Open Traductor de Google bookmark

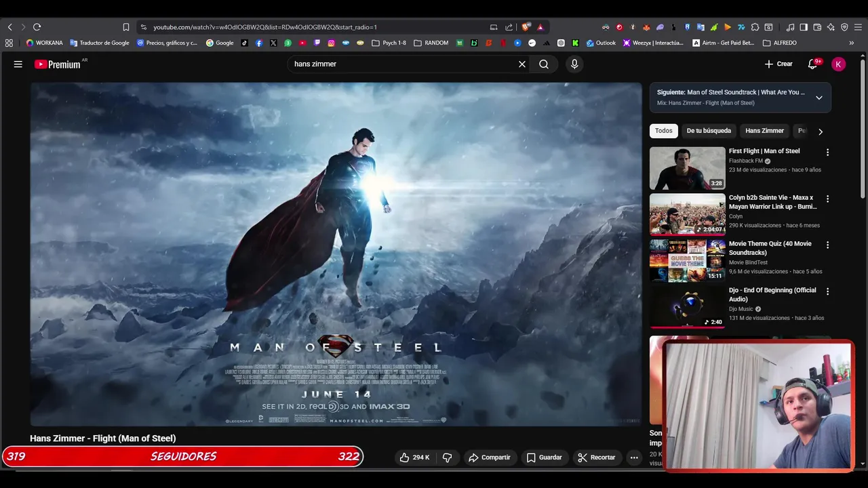(x=99, y=43)
